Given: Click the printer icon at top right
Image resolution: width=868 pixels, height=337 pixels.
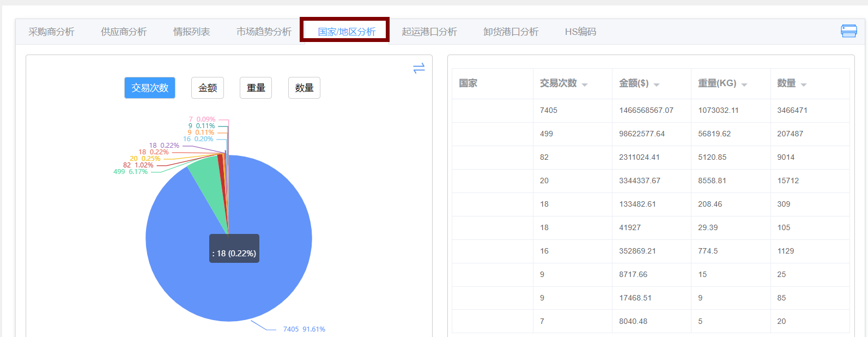Looking at the screenshot, I should pos(848,31).
